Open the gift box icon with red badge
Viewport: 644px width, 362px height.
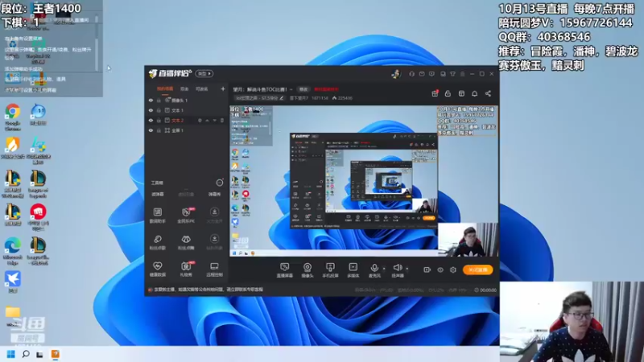pos(435,93)
